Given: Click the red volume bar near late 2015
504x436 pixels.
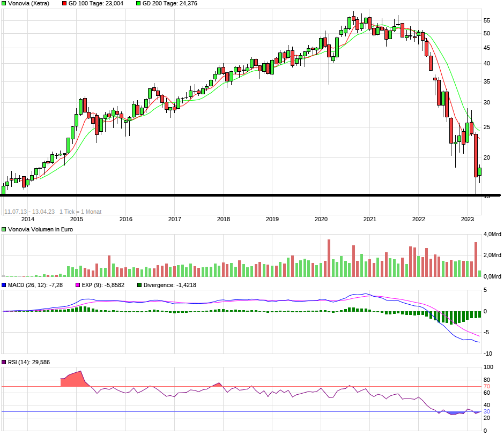Looking at the screenshot, I should (109, 266).
